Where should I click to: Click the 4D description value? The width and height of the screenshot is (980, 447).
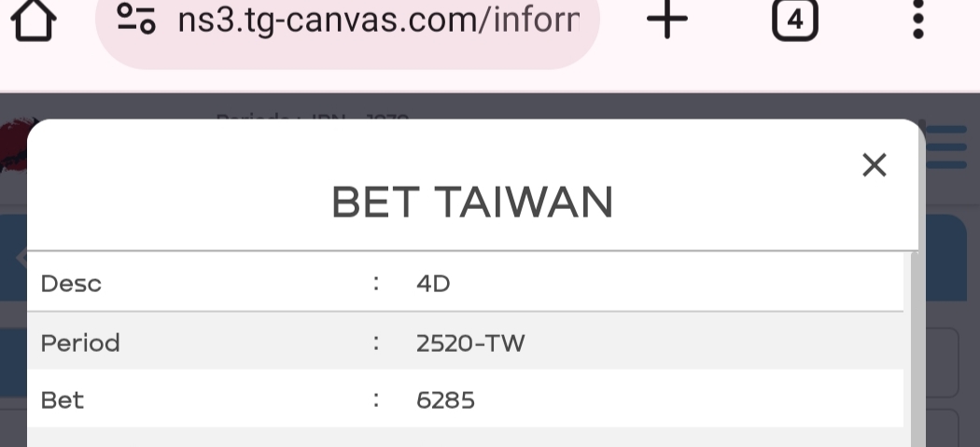point(433,283)
